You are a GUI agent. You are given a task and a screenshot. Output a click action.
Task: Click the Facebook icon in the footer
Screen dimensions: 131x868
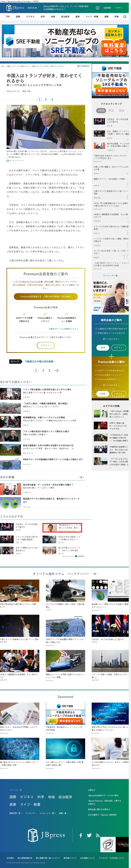[81, 835]
